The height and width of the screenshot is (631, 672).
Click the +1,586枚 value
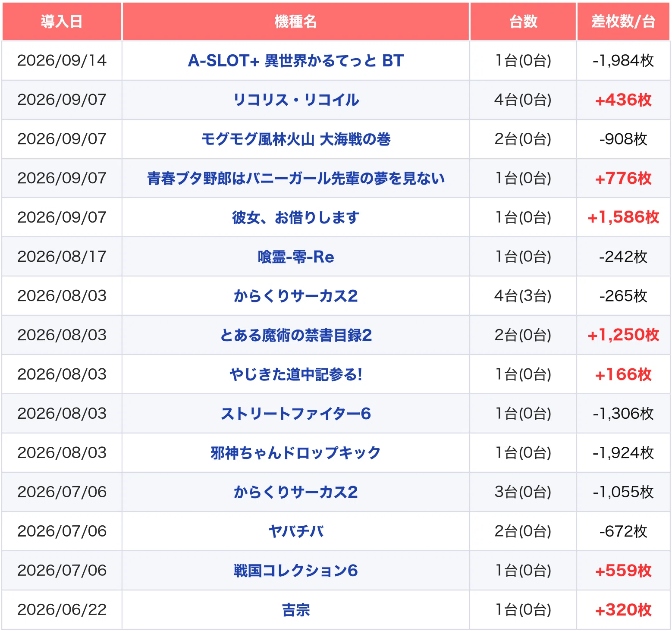623,218
